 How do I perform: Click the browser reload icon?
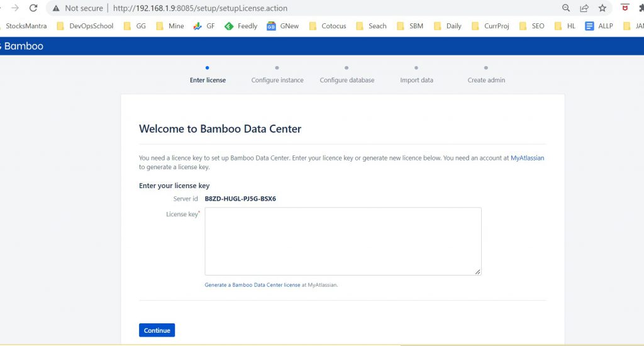click(x=33, y=8)
